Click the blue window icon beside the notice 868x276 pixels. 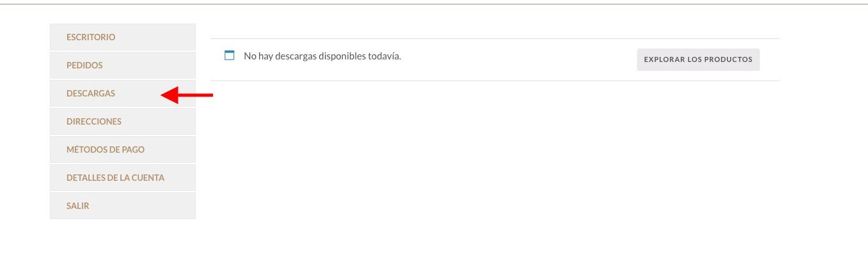coord(230,56)
